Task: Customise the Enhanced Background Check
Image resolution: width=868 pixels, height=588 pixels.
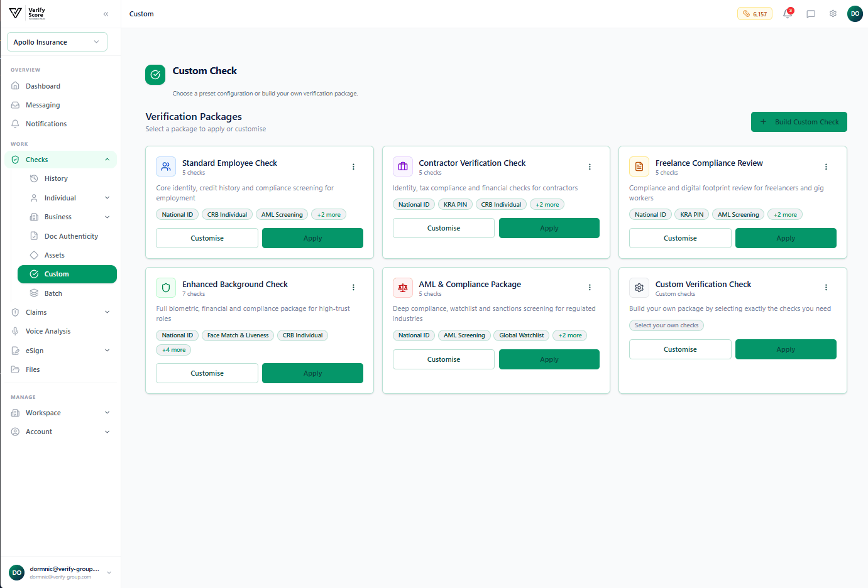Action: [207, 373]
